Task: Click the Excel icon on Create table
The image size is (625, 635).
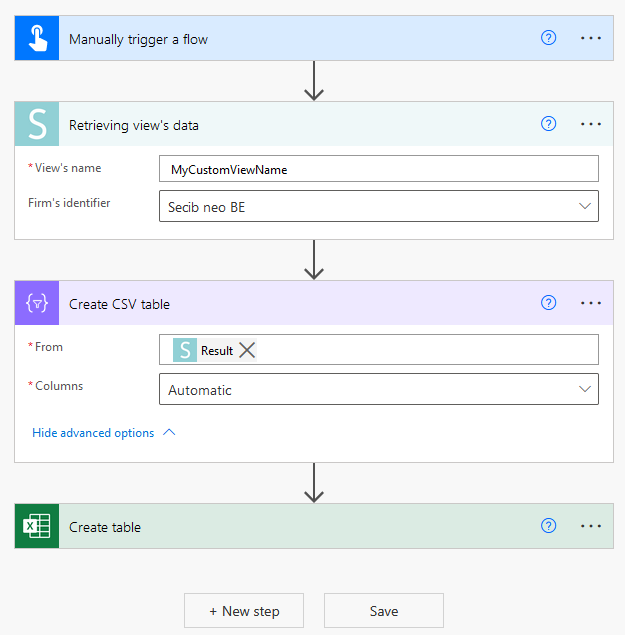Action: pos(37,527)
